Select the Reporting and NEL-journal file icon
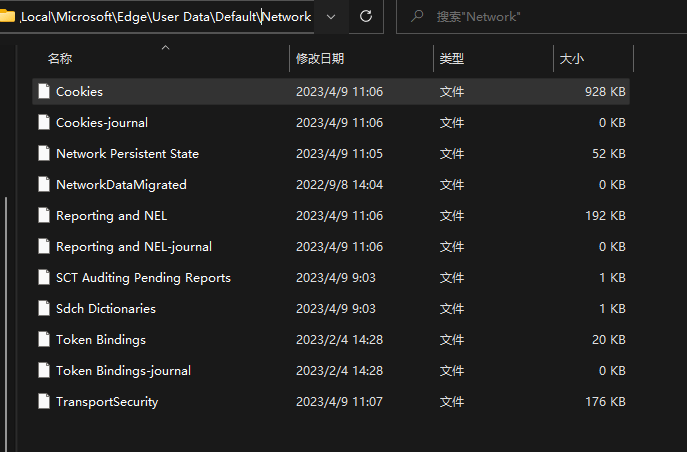Image resolution: width=687 pixels, height=452 pixels. click(x=44, y=247)
